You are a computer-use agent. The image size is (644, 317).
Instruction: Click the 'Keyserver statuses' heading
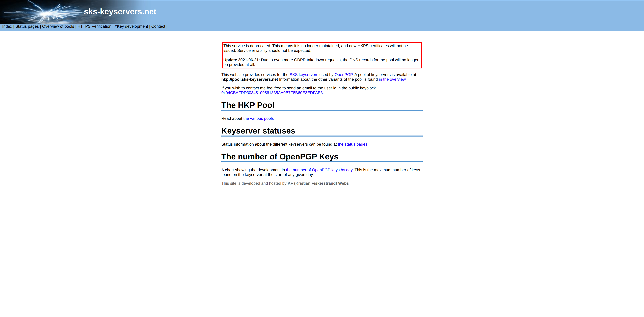tap(258, 131)
